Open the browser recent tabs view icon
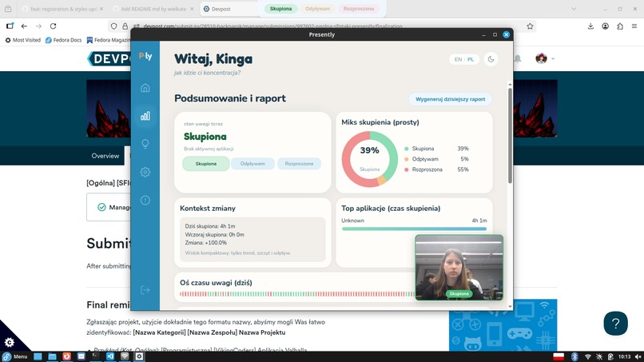The width and height of the screenshot is (644, 362). 8,9
